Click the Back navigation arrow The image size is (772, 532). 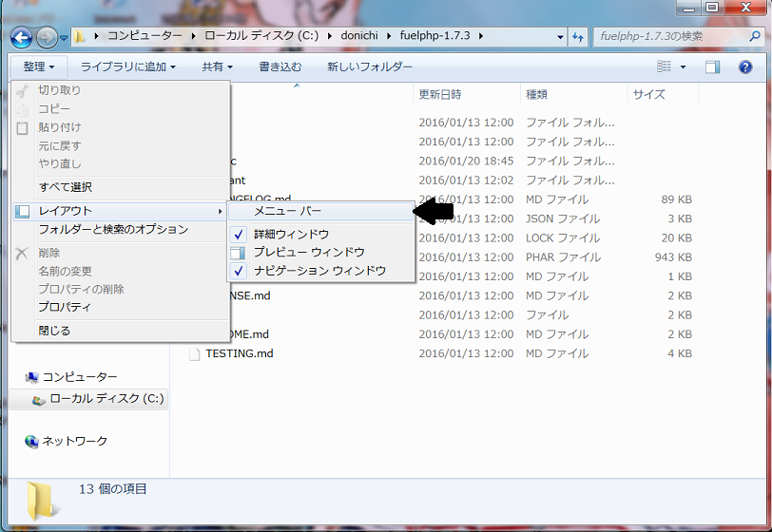21,37
